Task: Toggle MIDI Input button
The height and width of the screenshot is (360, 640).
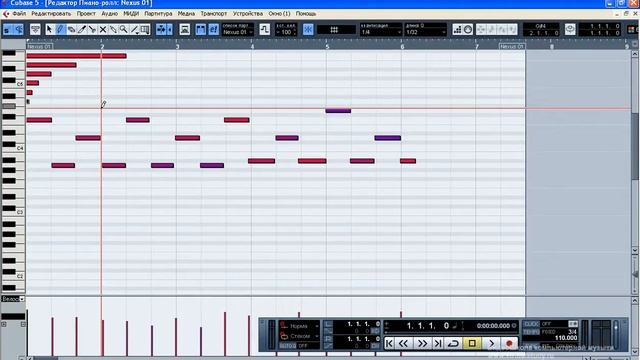Action: 468,29
